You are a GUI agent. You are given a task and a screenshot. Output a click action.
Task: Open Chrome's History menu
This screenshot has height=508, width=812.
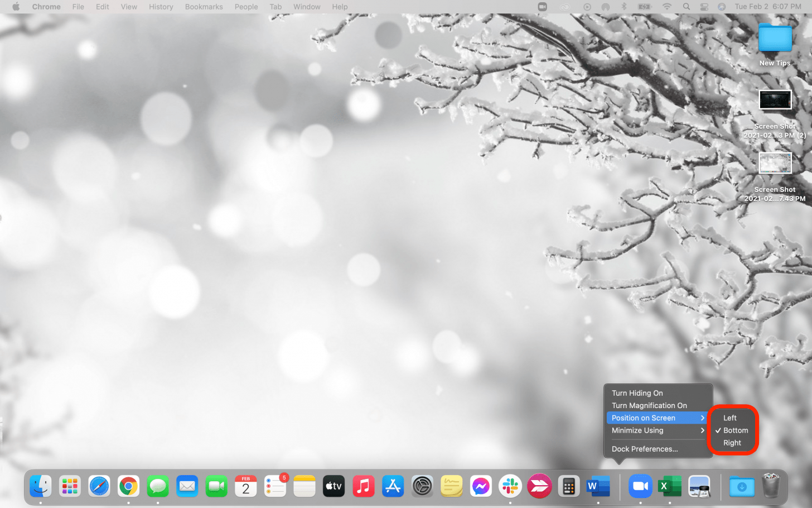pos(161,7)
